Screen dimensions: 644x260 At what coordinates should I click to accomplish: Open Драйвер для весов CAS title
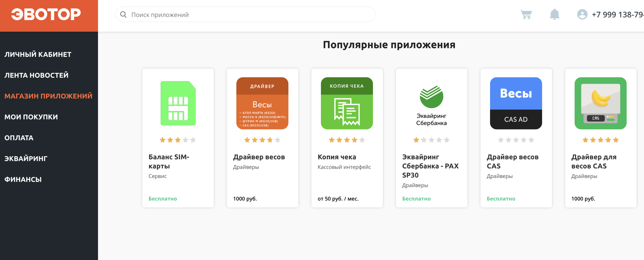click(x=594, y=161)
